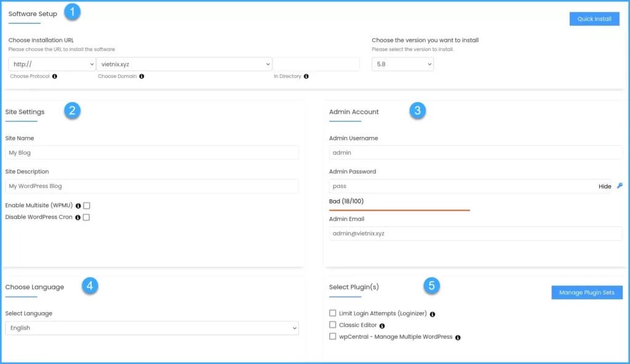Enable the Multisite (WPMU) checkbox
Viewport: 630px width, 364px height.
point(86,205)
